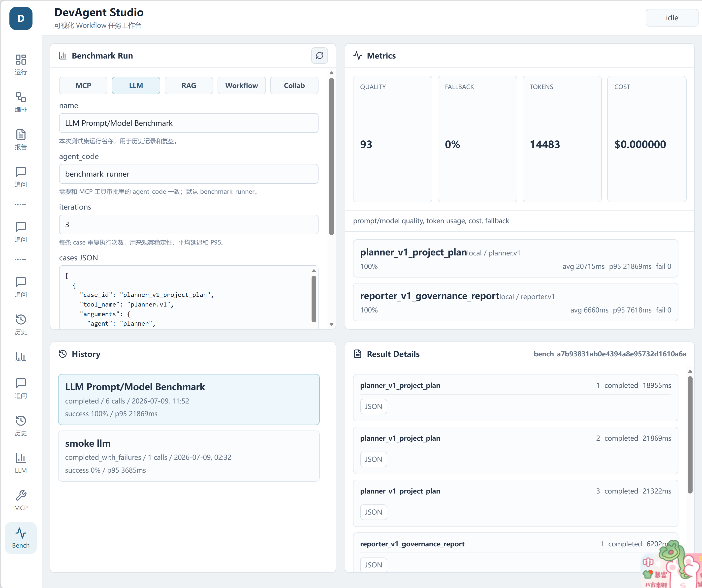Click the COST metric card showing $0.000000
The height and width of the screenshot is (588, 702).
coord(647,139)
